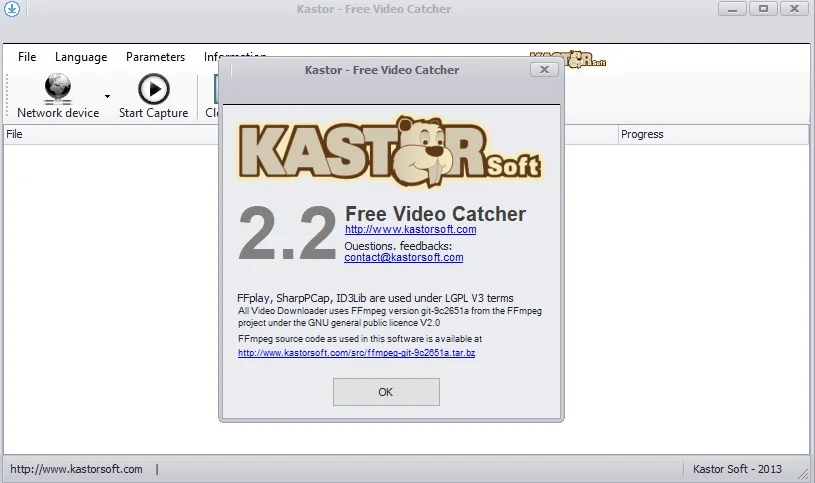Close the main Kastor window
Viewport: 815px width, 483px height.
pos(794,9)
